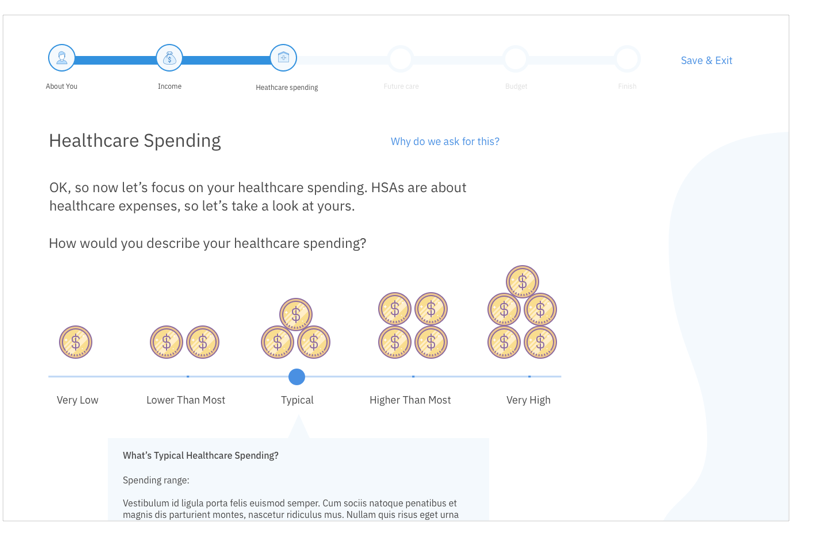Click the four-coin Higher Than Most icon
Image resolution: width=820 pixels, height=552 pixels.
[x=413, y=325]
